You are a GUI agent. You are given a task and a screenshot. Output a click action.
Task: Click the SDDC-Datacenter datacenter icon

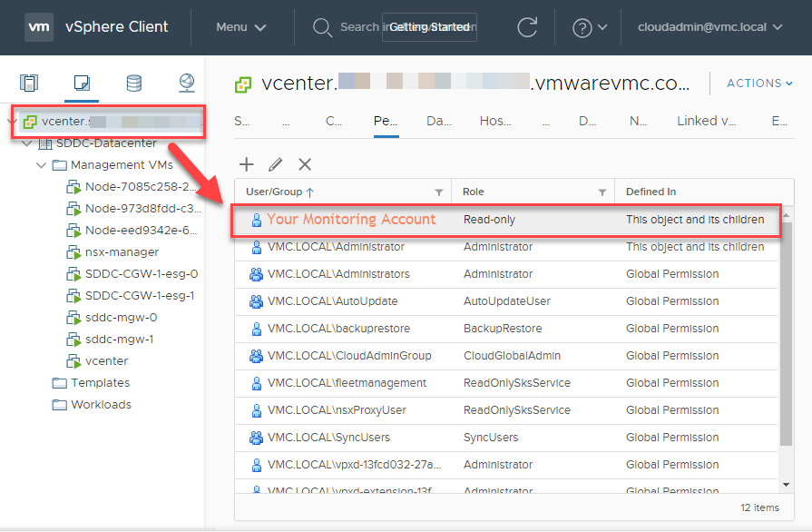45,143
